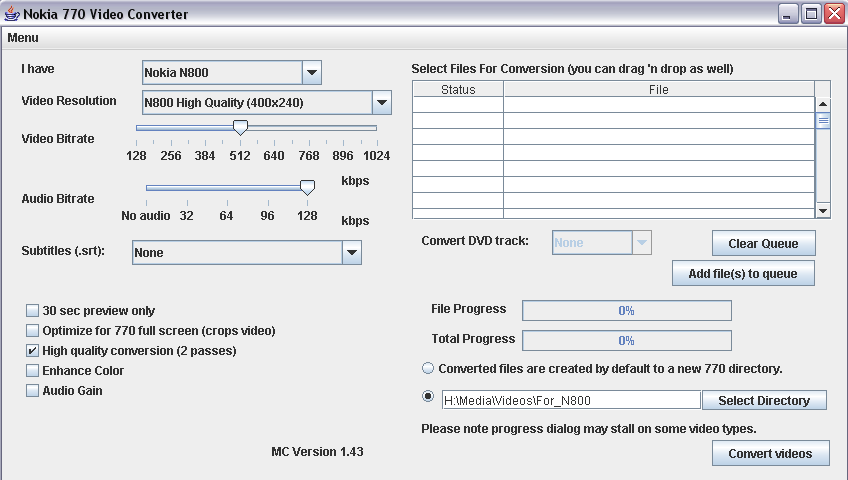Enable the Audio Gain checkbox
Screen dimensions: 848x480
click(32, 390)
